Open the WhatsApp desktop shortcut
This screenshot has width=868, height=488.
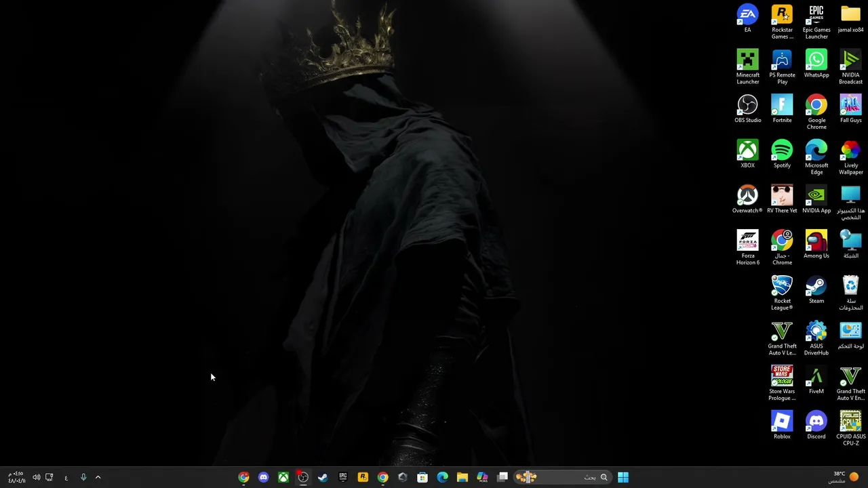(x=816, y=64)
